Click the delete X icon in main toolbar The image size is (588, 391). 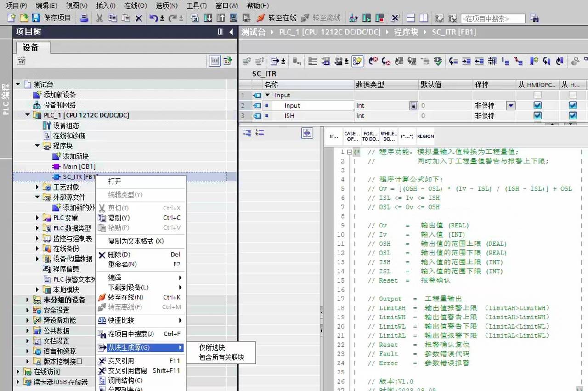coord(139,18)
